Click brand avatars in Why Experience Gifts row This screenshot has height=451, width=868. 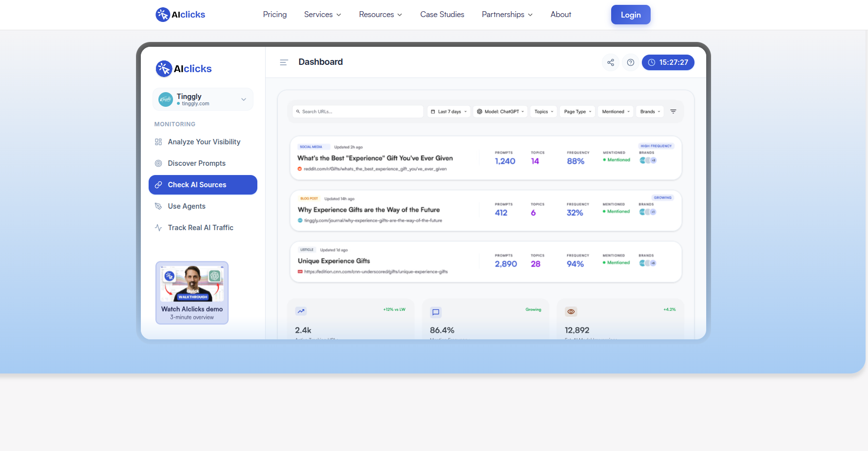[x=648, y=212]
